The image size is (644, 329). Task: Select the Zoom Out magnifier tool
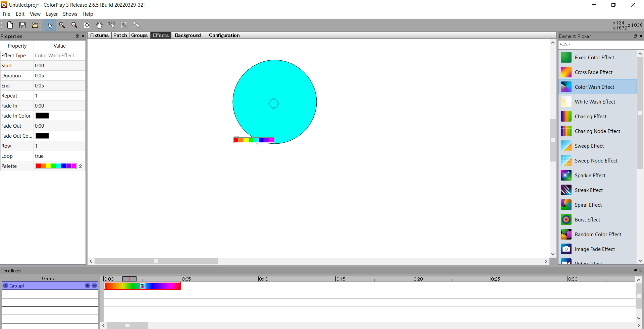(74, 25)
